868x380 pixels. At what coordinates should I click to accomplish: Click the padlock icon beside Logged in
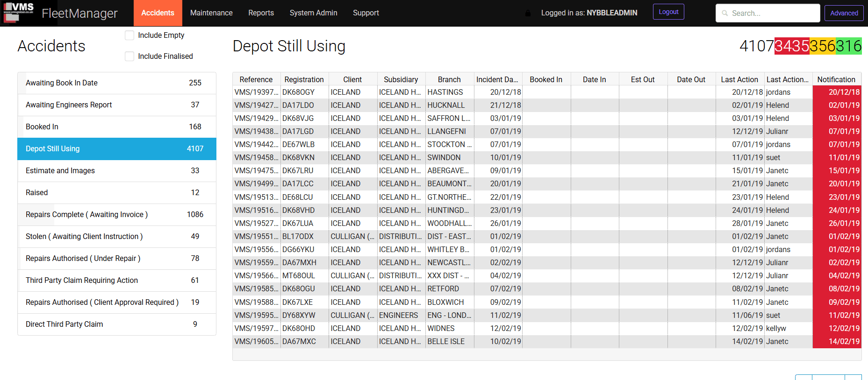(528, 13)
